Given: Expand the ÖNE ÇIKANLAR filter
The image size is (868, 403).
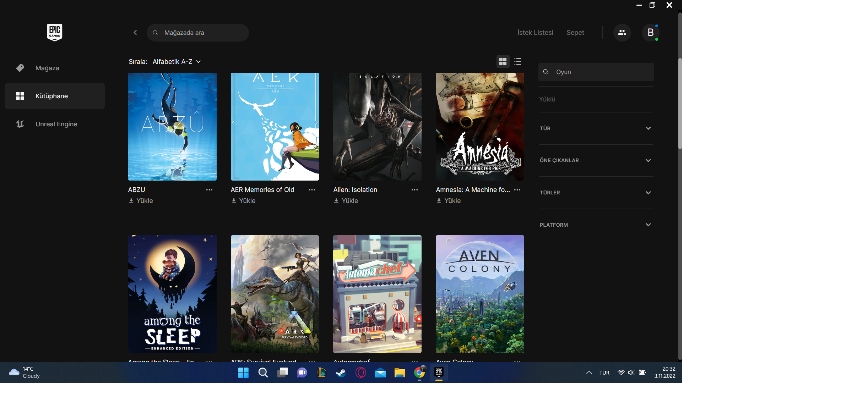Looking at the screenshot, I should click(x=596, y=160).
